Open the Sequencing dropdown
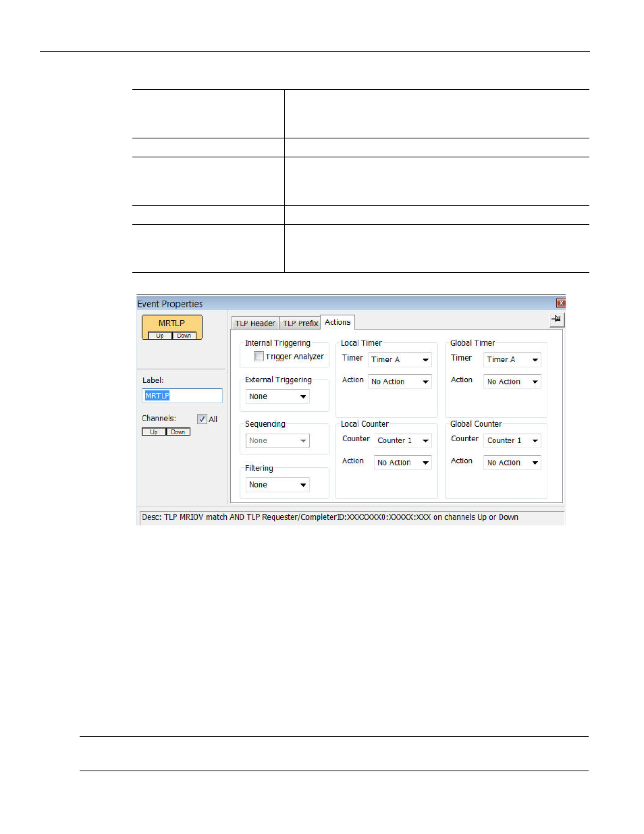The image size is (644, 834). (x=278, y=440)
